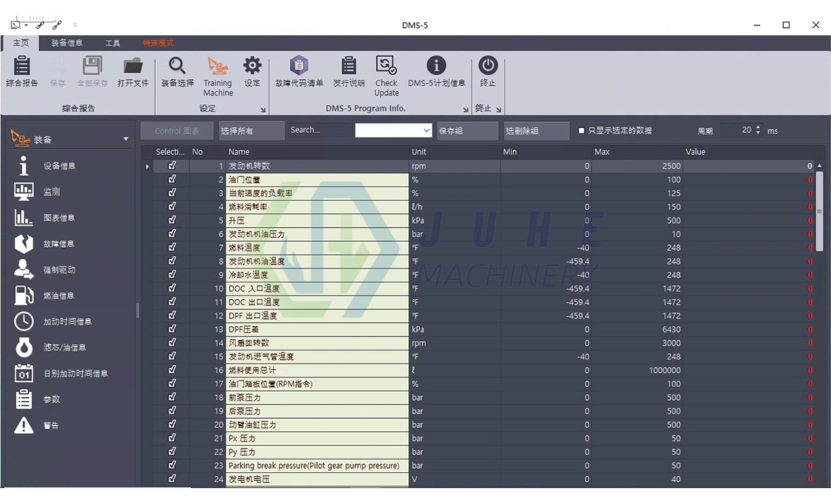The image size is (831, 504).
Task: Open the 工具 ribbon tab
Action: click(112, 42)
